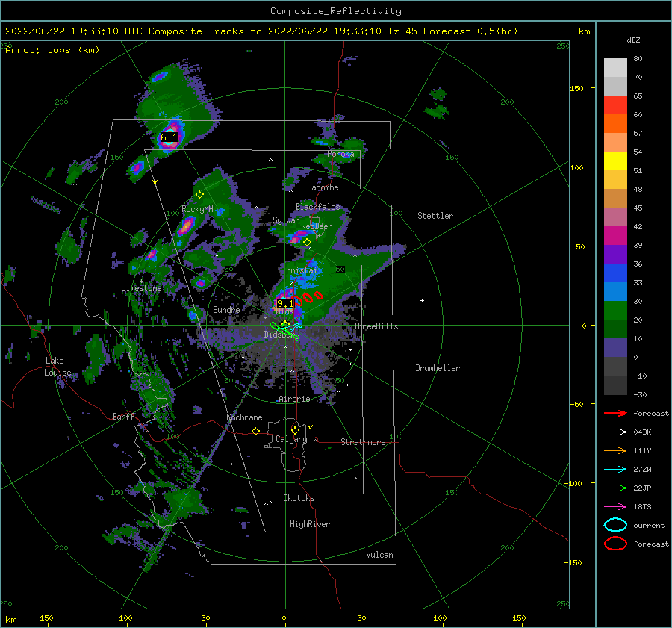This screenshot has width=672, height=628.
Task: Click the Okotoks town label
Action: (x=299, y=498)
